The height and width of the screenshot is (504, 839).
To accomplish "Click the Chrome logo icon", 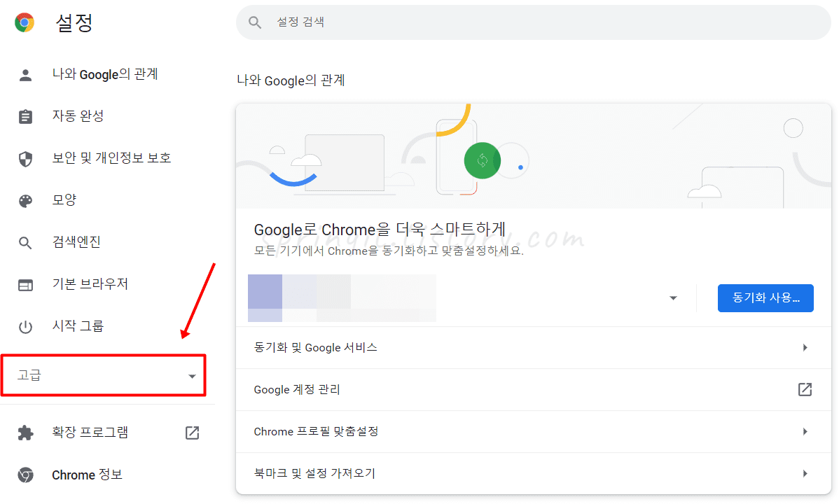I will click(x=25, y=22).
